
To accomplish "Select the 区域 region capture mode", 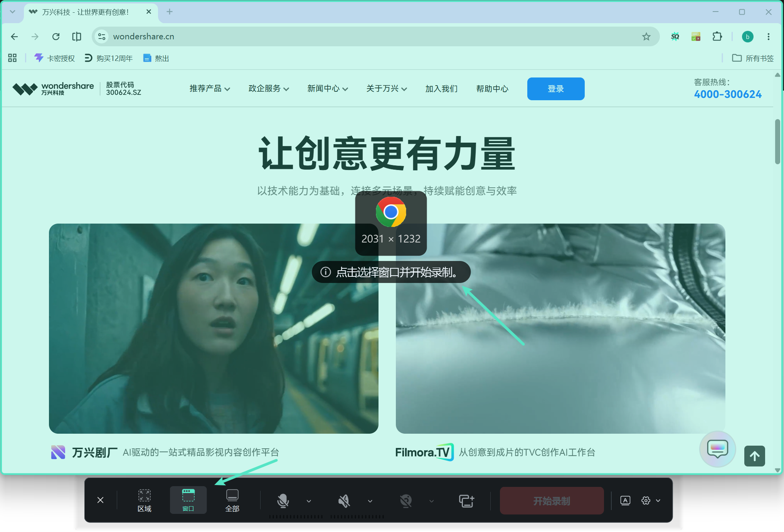I will [145, 500].
